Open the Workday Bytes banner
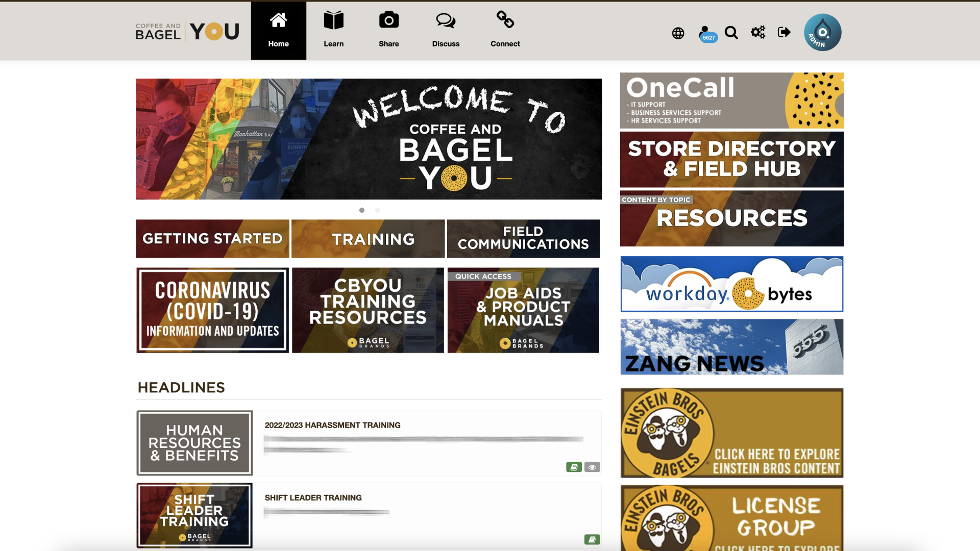980x551 pixels. point(731,284)
